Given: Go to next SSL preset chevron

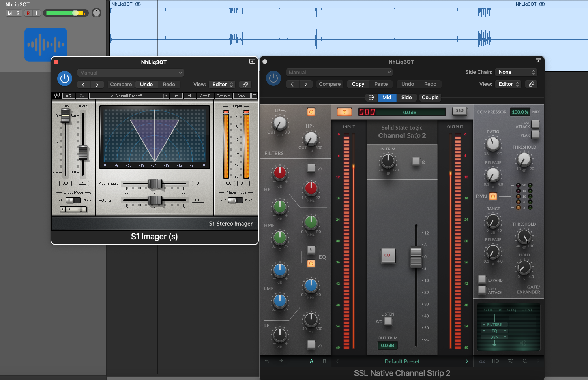Looking at the screenshot, I should (x=467, y=361).
